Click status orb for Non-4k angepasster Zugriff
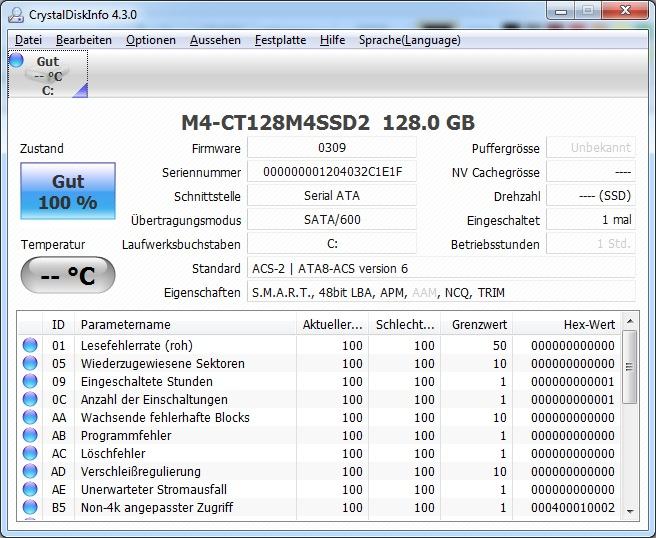656x538 pixels. pos(30,507)
